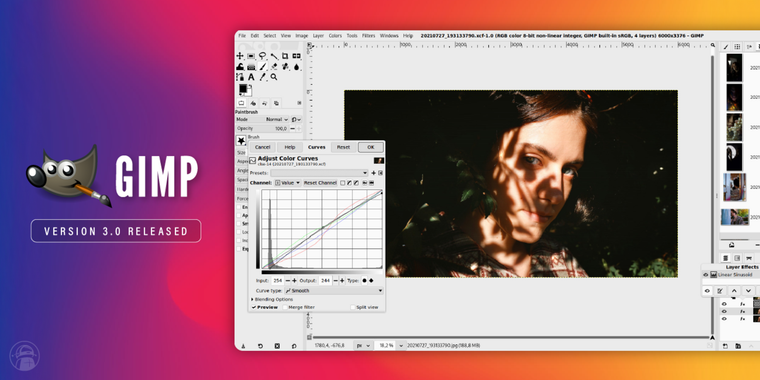Toggle the Preview checkbox
The image size is (760, 380).
pyautogui.click(x=265, y=307)
